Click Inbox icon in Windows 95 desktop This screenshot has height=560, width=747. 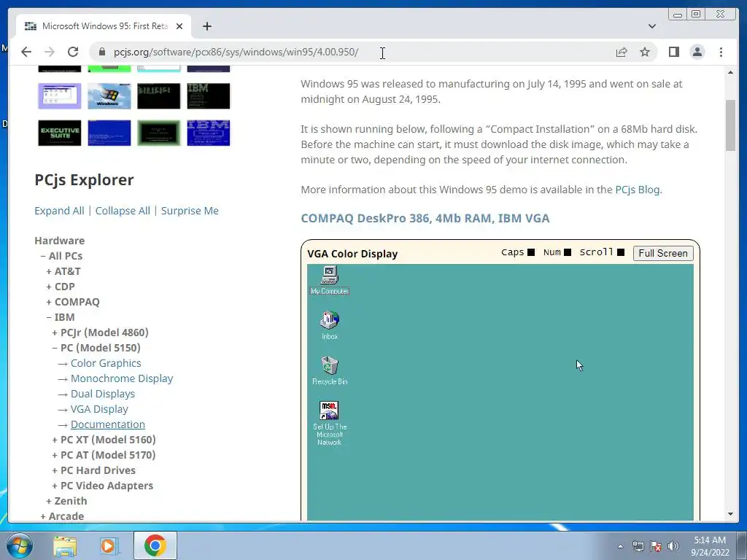click(330, 325)
